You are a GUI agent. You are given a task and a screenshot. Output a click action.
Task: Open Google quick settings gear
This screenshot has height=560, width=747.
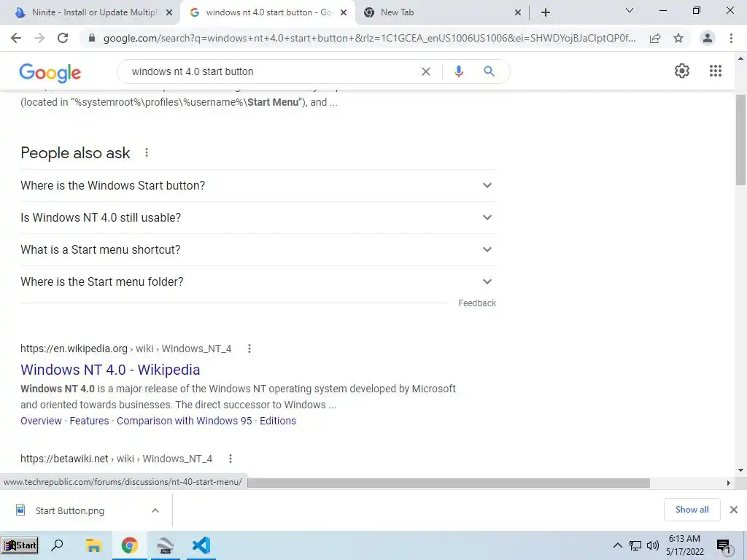(x=682, y=71)
